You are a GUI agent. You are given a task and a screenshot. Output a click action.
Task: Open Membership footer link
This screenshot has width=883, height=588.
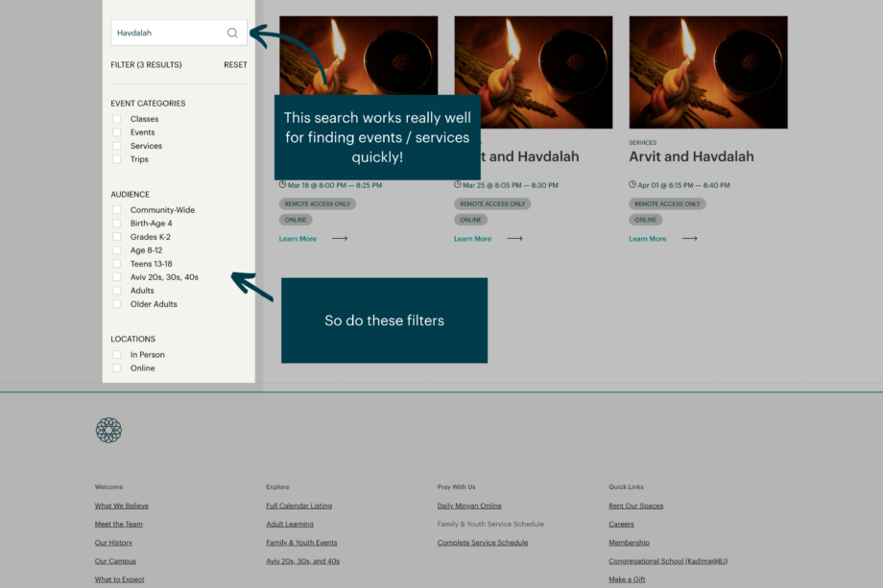click(629, 542)
